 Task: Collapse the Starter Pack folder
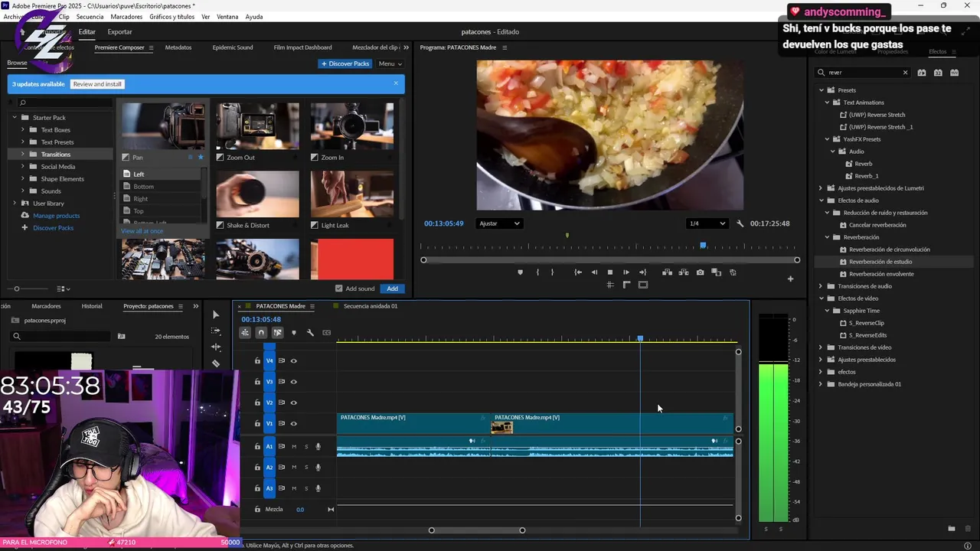click(x=15, y=118)
